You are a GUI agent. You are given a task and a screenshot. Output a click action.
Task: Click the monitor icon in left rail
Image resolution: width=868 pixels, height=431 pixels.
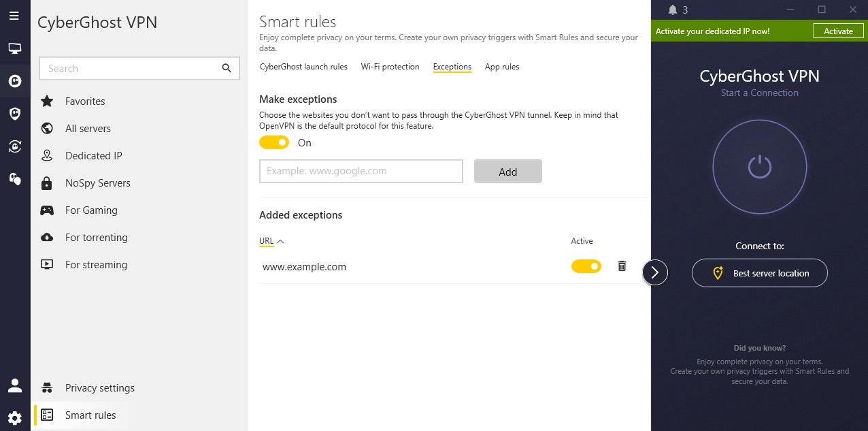pos(14,48)
